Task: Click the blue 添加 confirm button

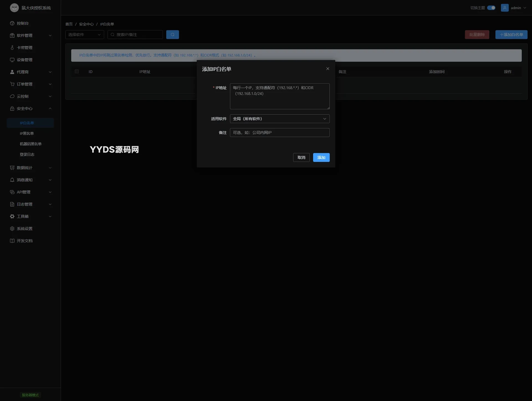Action: pos(321,157)
